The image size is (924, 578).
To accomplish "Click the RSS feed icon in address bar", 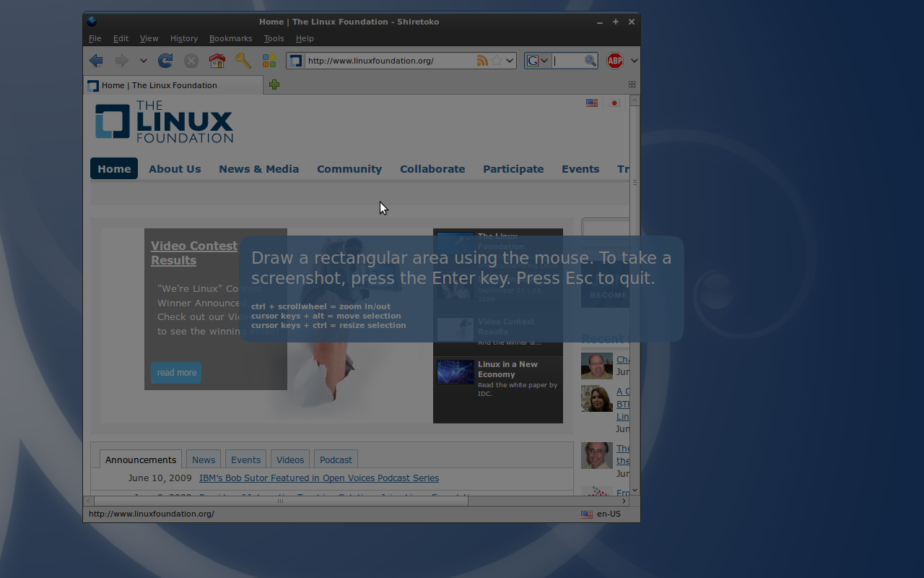I will click(482, 61).
